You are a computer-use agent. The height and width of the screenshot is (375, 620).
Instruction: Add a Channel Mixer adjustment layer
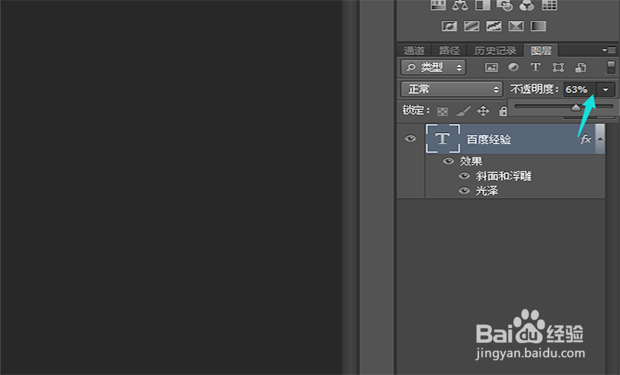[527, 5]
